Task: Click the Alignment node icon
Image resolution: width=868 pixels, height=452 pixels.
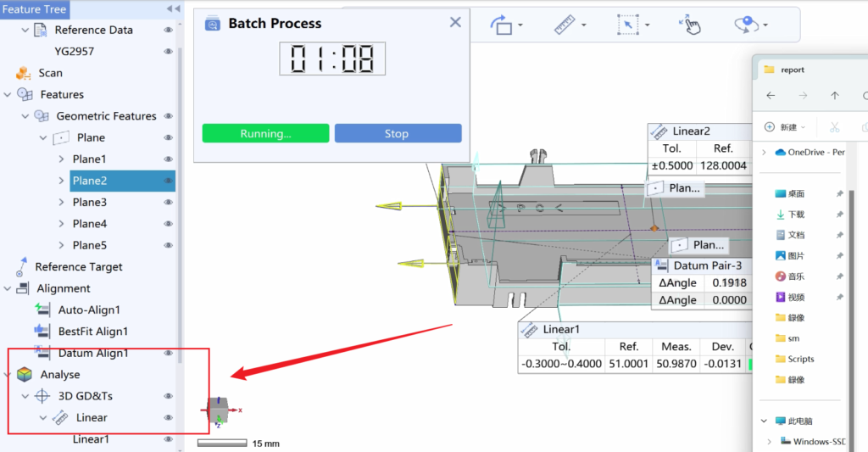Action: coord(23,288)
